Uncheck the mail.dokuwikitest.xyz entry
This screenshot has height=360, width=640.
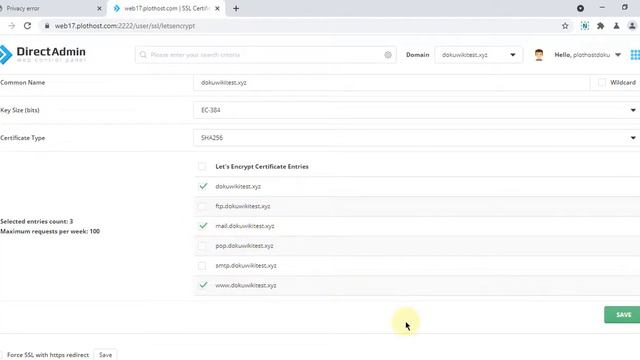pyautogui.click(x=203, y=226)
